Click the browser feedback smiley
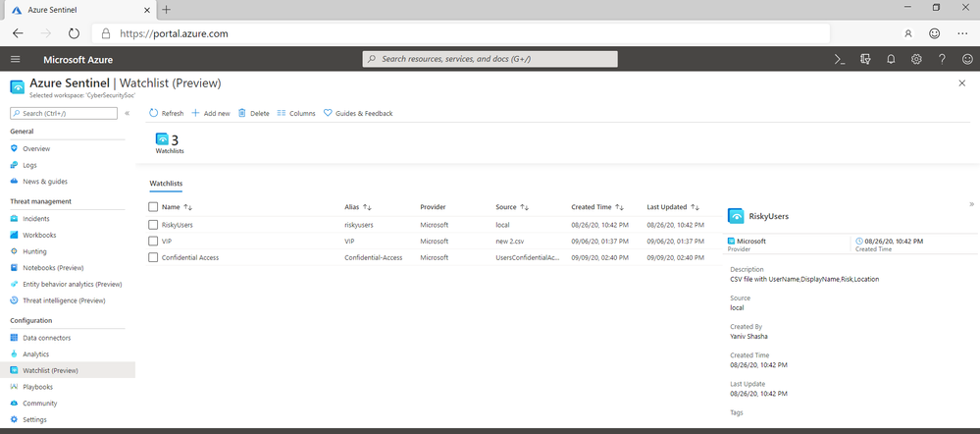 tap(934, 33)
